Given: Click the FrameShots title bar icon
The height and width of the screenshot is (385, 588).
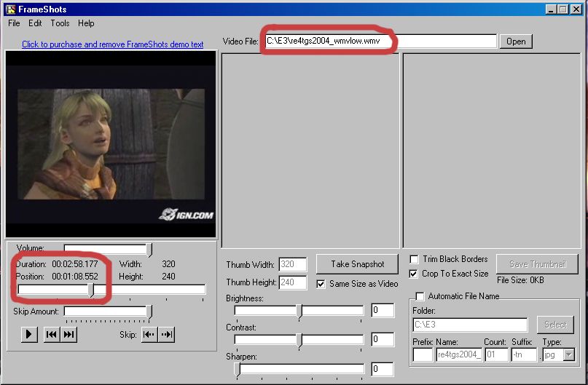Looking at the screenshot, I should pyautogui.click(x=10, y=9).
